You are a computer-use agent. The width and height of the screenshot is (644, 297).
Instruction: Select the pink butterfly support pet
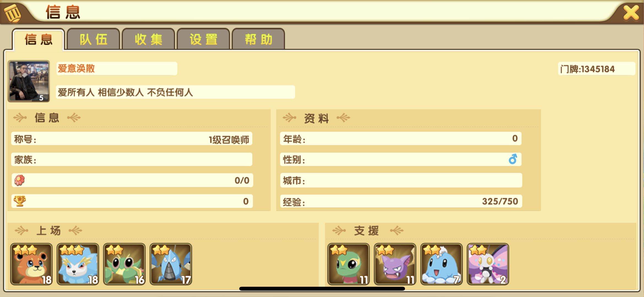click(488, 264)
